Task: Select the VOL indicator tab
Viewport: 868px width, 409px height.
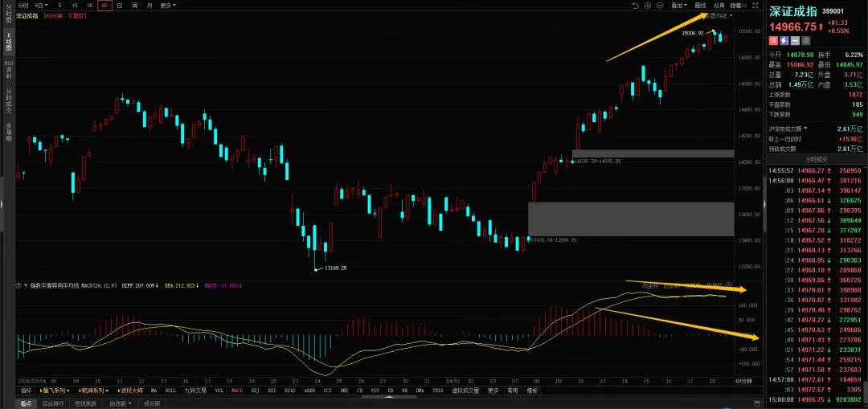Action: tap(219, 391)
